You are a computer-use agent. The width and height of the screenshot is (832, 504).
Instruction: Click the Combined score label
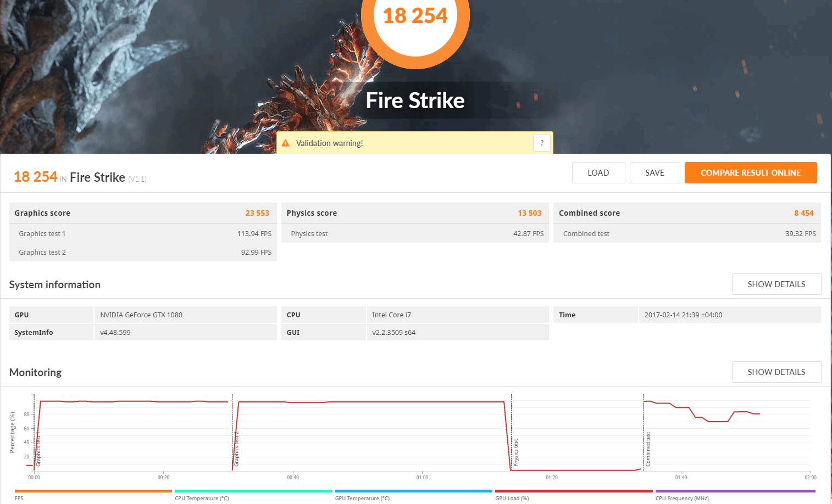point(589,213)
